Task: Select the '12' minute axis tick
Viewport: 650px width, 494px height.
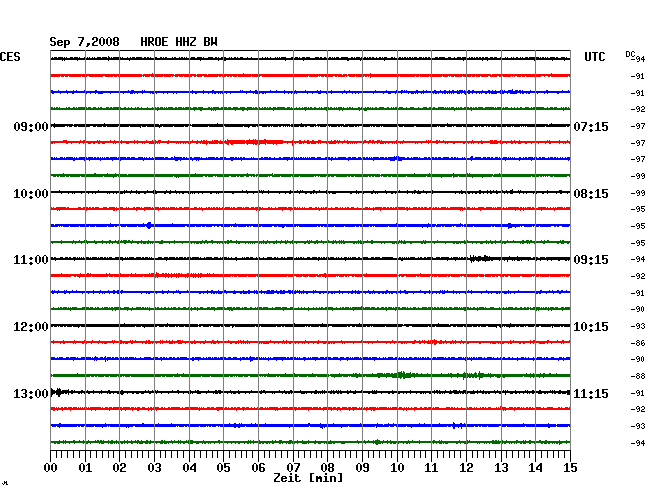Action: tap(466, 467)
